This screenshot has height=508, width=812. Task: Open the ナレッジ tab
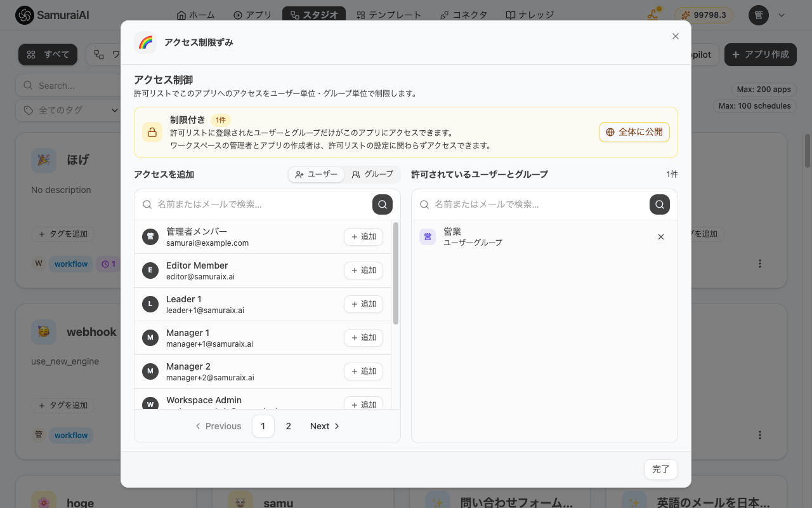coord(530,15)
